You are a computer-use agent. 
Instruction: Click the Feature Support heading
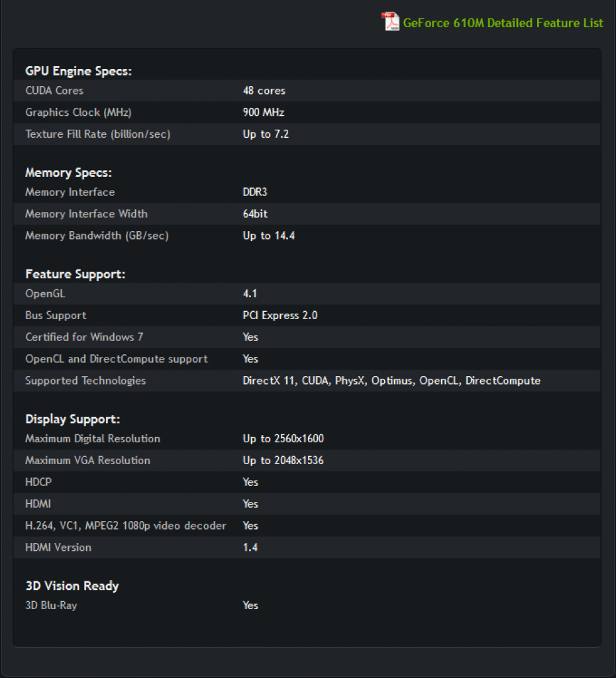(76, 274)
